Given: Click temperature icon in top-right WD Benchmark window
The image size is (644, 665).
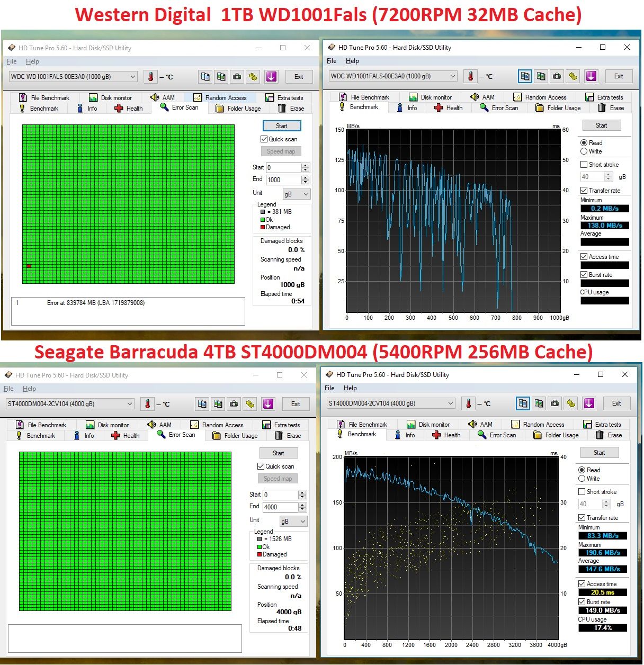Looking at the screenshot, I should tap(471, 76).
